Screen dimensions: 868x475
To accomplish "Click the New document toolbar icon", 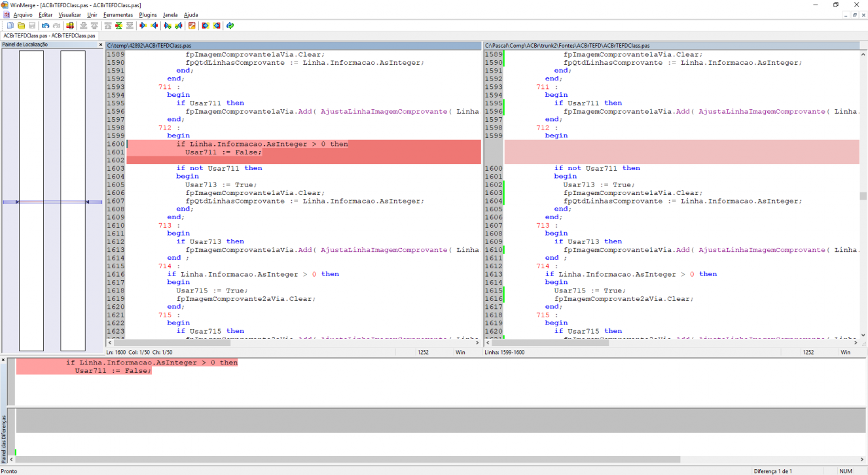I will 10,26.
